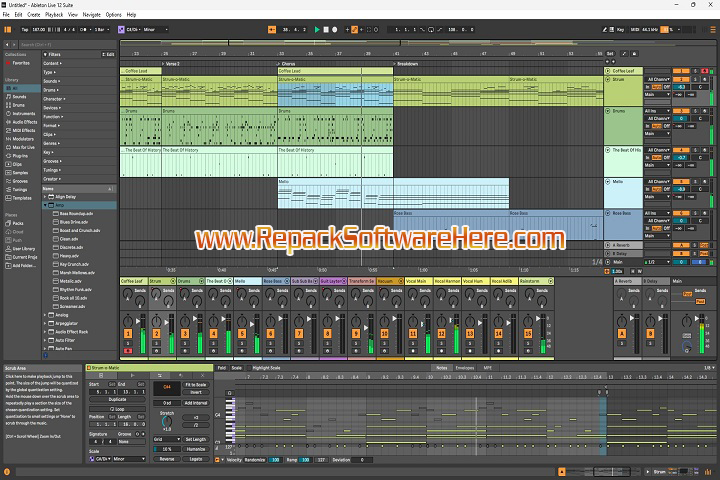Select the red Favorites collection
The width and height of the screenshot is (720, 480).
point(21,63)
